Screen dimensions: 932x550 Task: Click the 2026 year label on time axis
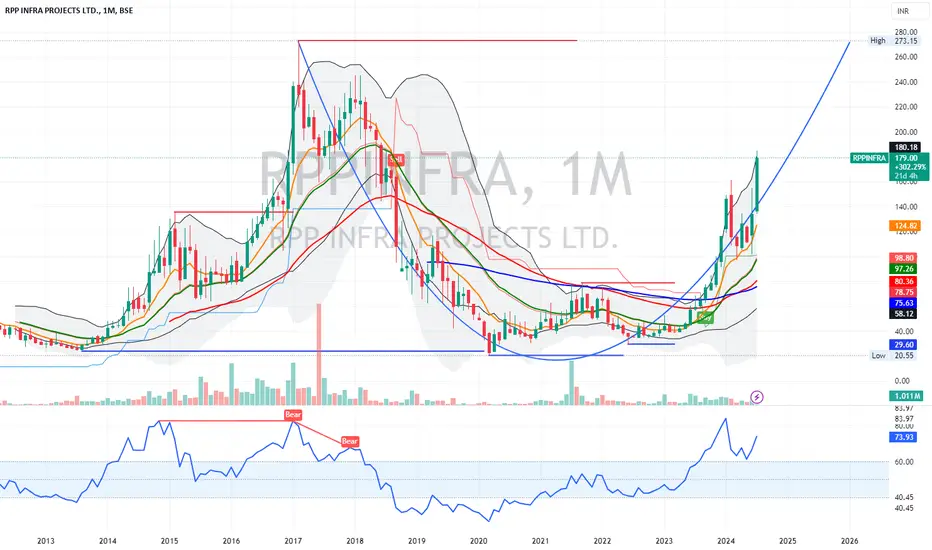pyautogui.click(x=849, y=540)
